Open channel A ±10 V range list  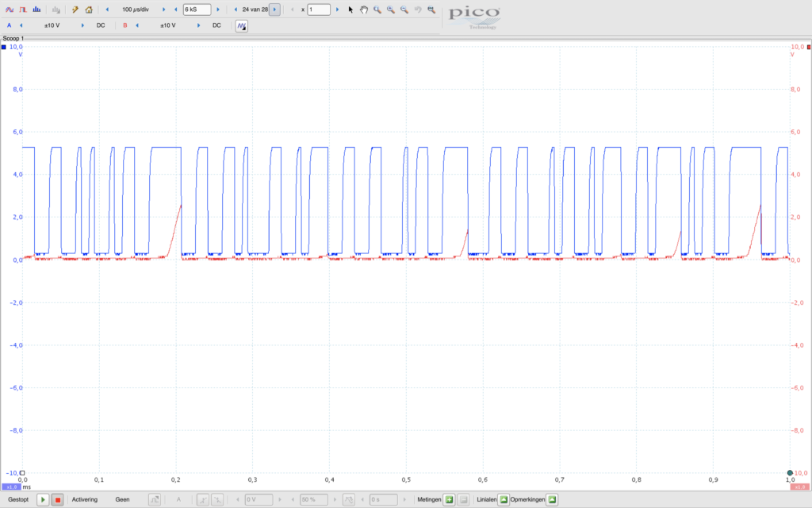(52, 25)
